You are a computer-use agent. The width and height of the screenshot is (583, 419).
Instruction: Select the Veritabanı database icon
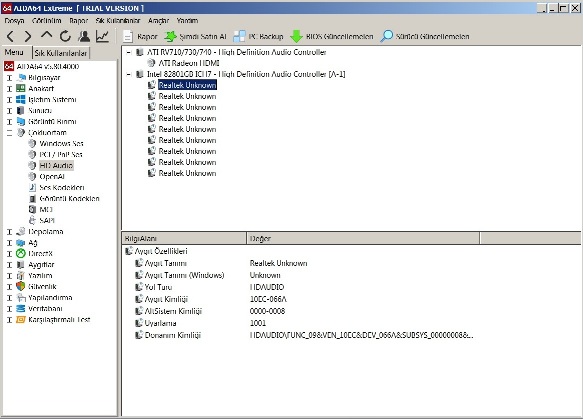click(21, 308)
